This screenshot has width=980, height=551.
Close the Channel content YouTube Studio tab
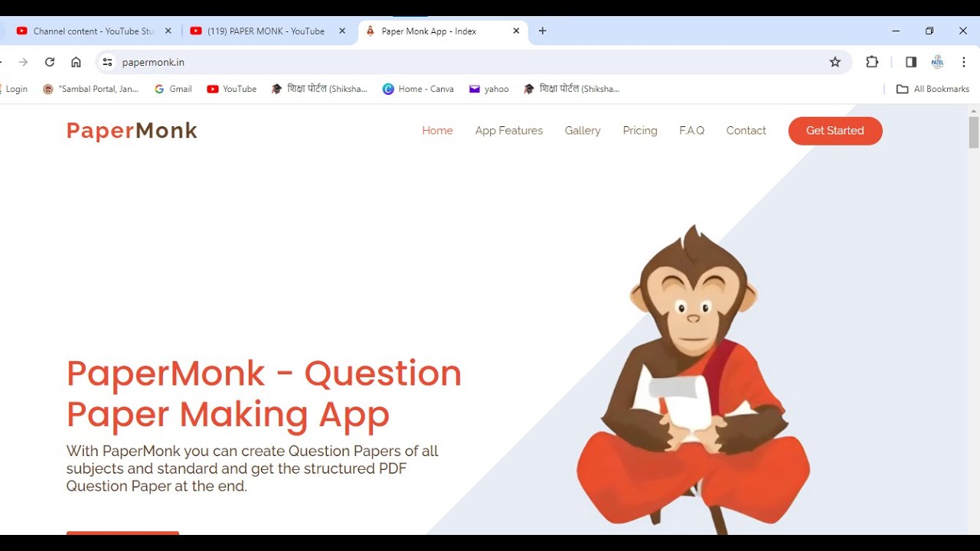tap(168, 31)
